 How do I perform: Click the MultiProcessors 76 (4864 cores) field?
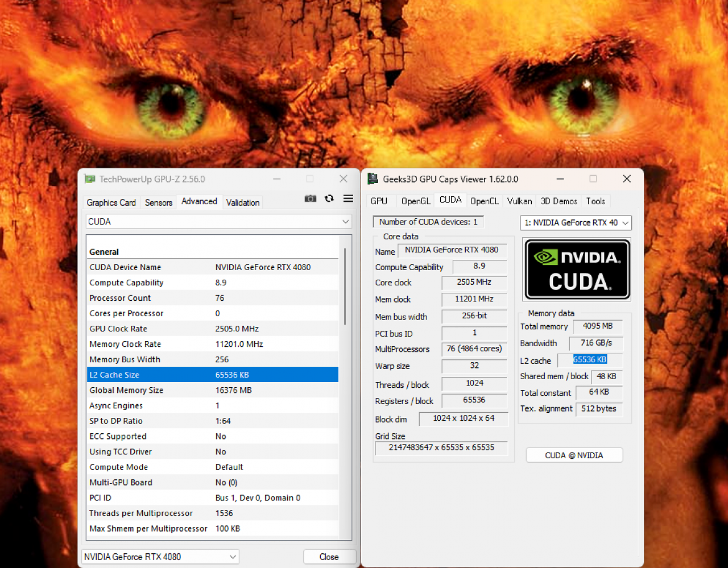tap(474, 349)
